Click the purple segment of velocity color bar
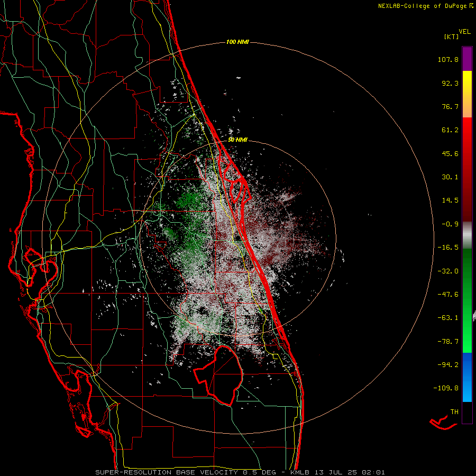The width and height of the screenshot is (476, 476). tap(467, 59)
